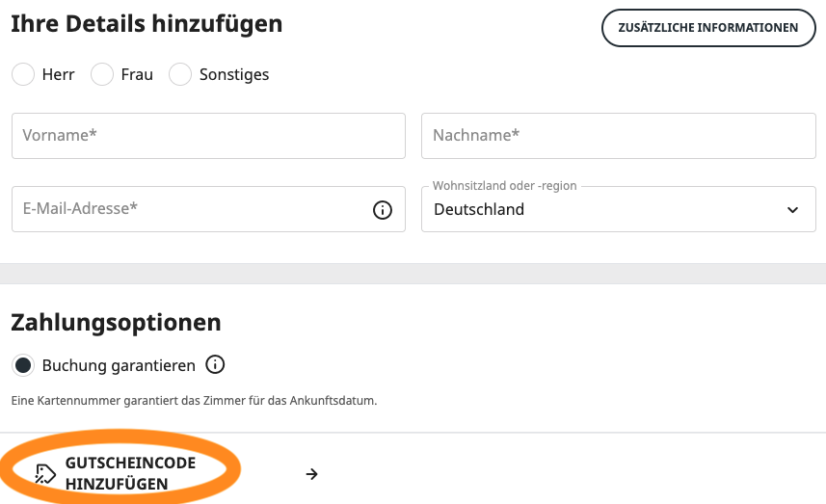Pick the Sonstiges salutation option
Viewport: 826px width, 504px height.
180,74
